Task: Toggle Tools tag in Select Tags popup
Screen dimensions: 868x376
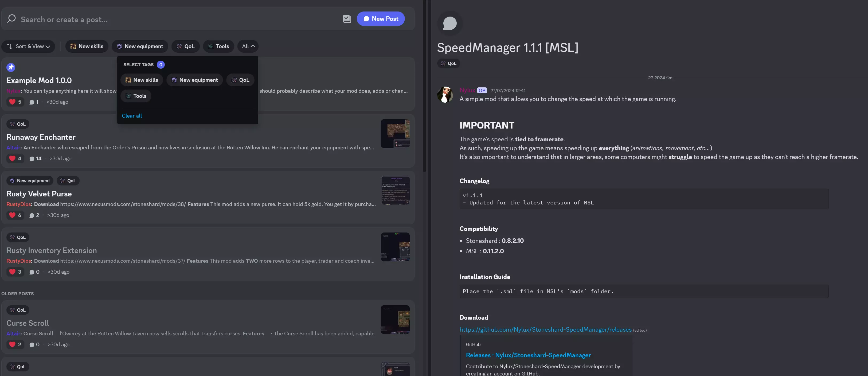Action: (136, 96)
